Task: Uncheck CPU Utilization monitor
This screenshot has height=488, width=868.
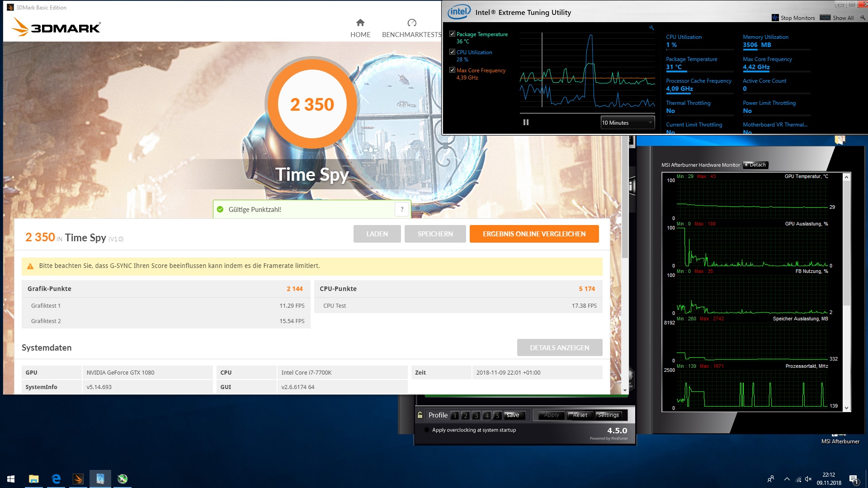Action: pos(452,52)
